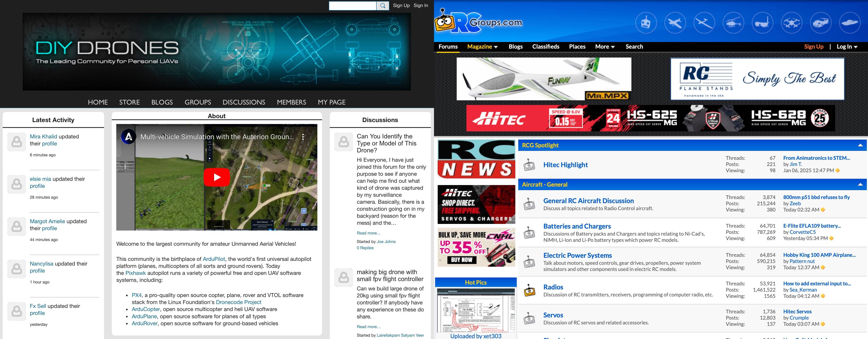Click the Batteries and Chargers forum icon
Viewport: 868px width, 339px height.
click(x=529, y=232)
